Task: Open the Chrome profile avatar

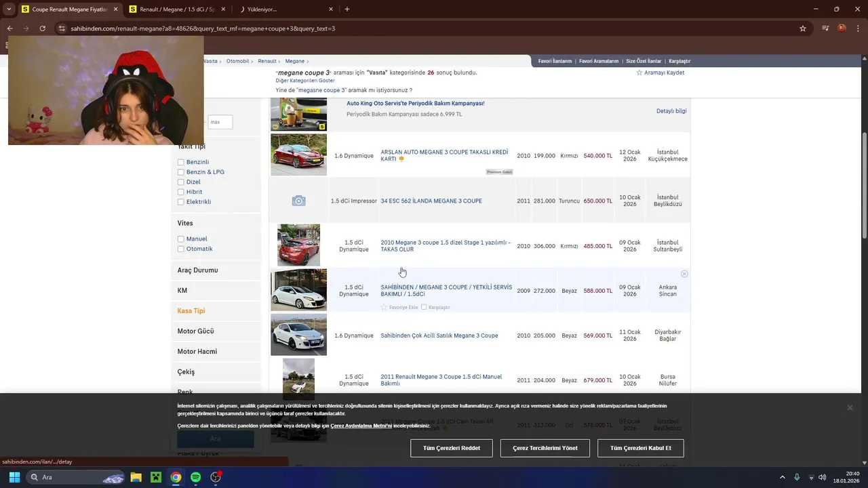Action: 842,28
